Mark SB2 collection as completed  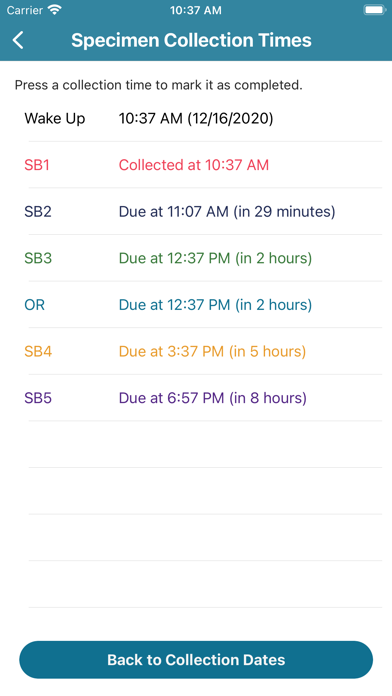coord(196,211)
